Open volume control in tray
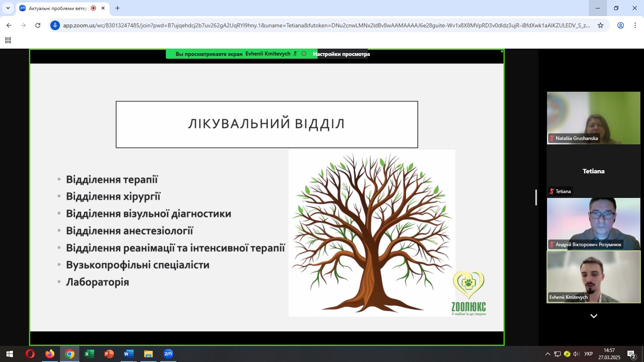644x362 pixels. pos(576,354)
